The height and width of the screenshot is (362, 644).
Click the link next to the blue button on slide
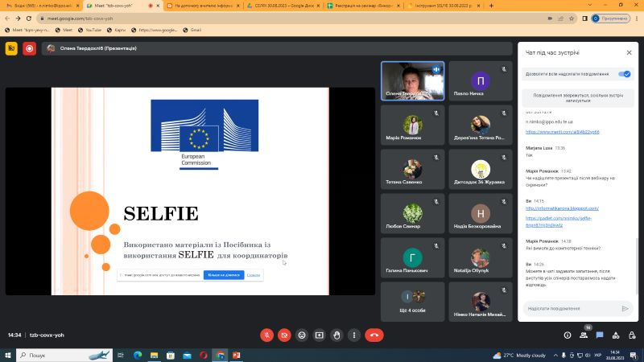[254, 275]
